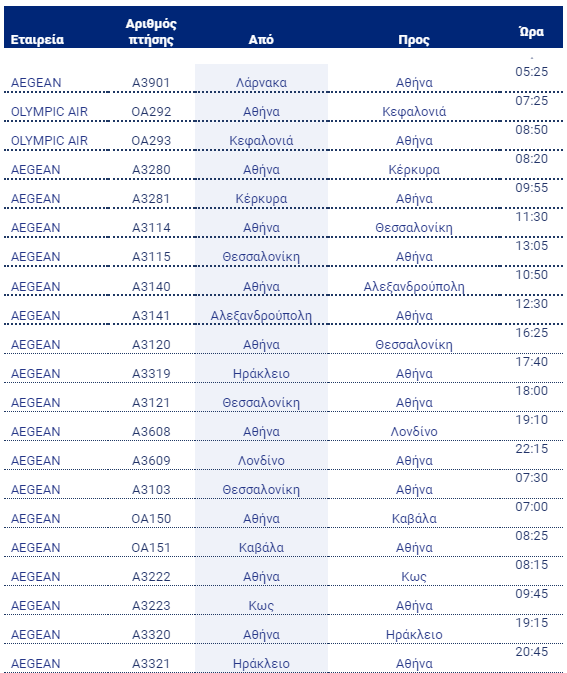Select the Αριθμός πτήσης column header
The image size is (567, 673).
151,31
